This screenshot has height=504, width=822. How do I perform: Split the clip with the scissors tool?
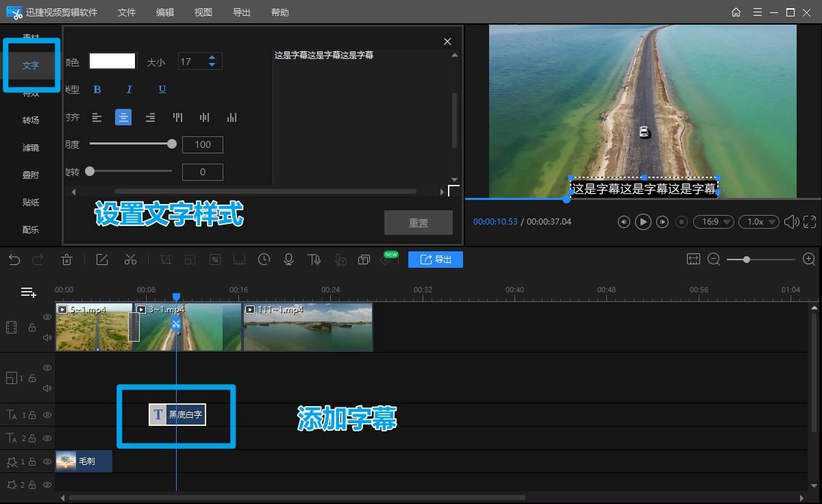click(130, 260)
